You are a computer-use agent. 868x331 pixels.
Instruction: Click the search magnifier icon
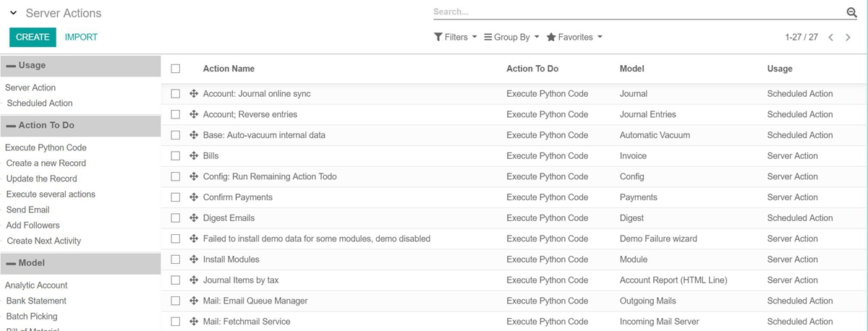(x=851, y=12)
